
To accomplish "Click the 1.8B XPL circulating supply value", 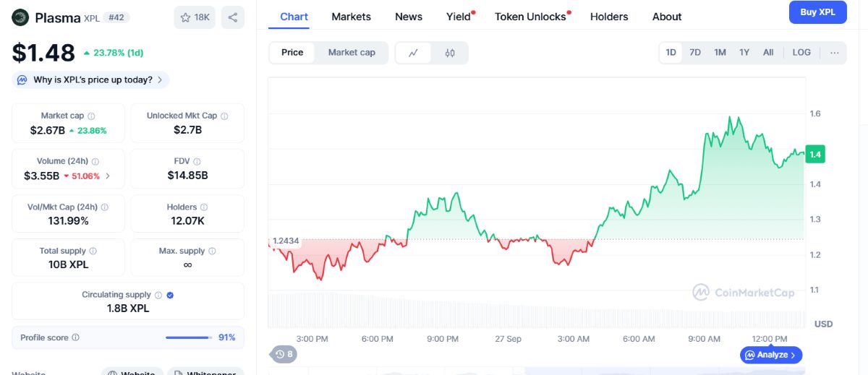I will coord(127,309).
